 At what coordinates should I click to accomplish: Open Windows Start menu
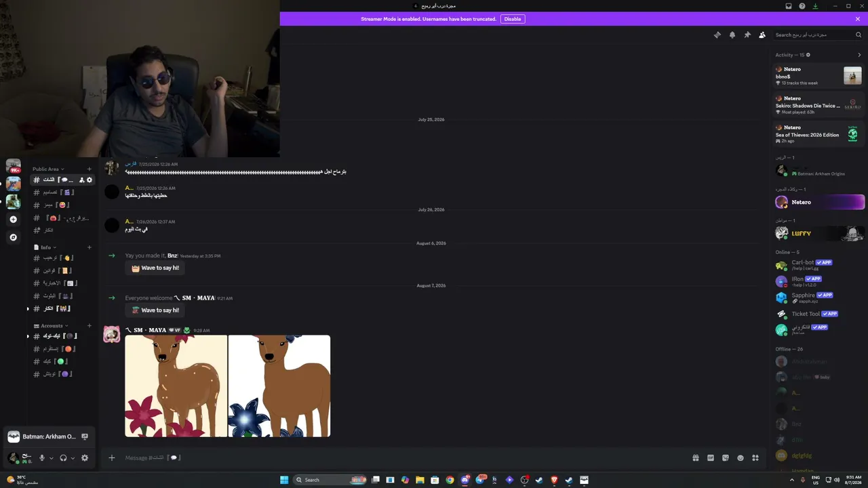tap(284, 480)
